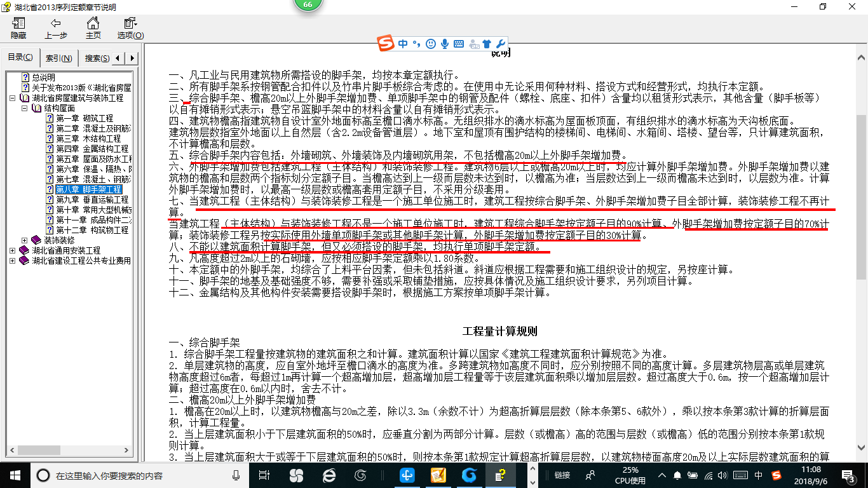The width and height of the screenshot is (868, 488).
Task: Expand 湖北省通用安装工程 tree node
Action: pos(13,250)
